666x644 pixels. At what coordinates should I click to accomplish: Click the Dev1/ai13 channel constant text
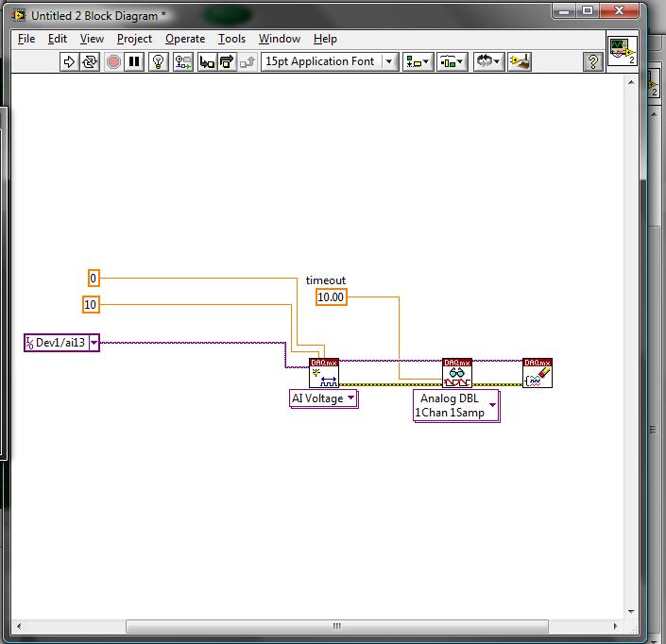[60, 343]
